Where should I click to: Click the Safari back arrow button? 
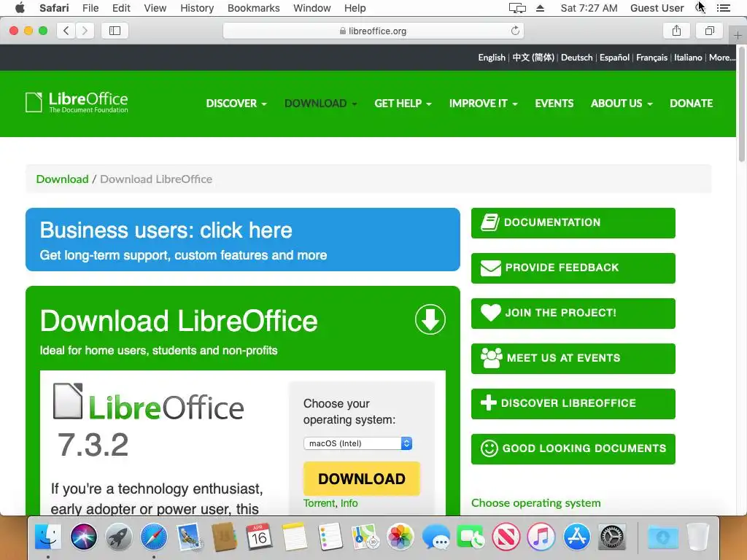66,31
